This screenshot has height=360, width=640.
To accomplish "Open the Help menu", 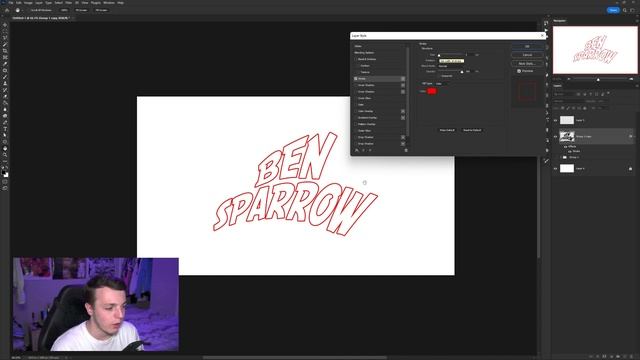I will pos(120,3).
